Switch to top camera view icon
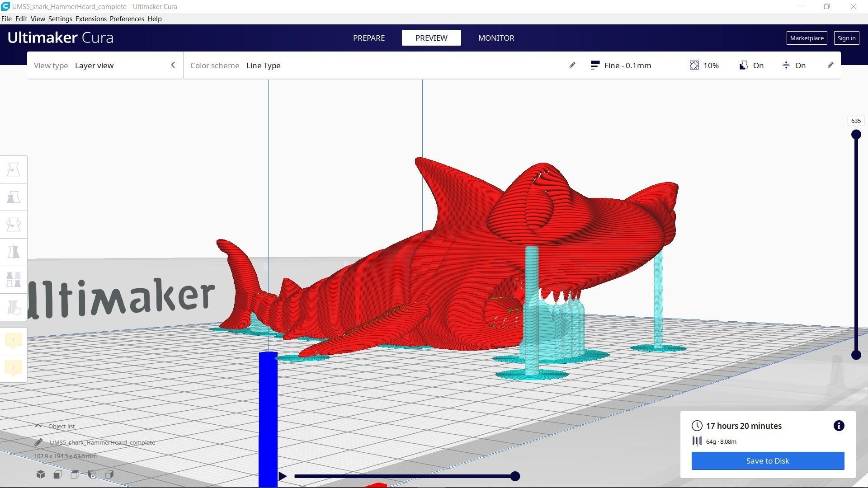Image resolution: width=868 pixels, height=488 pixels. 75,474
